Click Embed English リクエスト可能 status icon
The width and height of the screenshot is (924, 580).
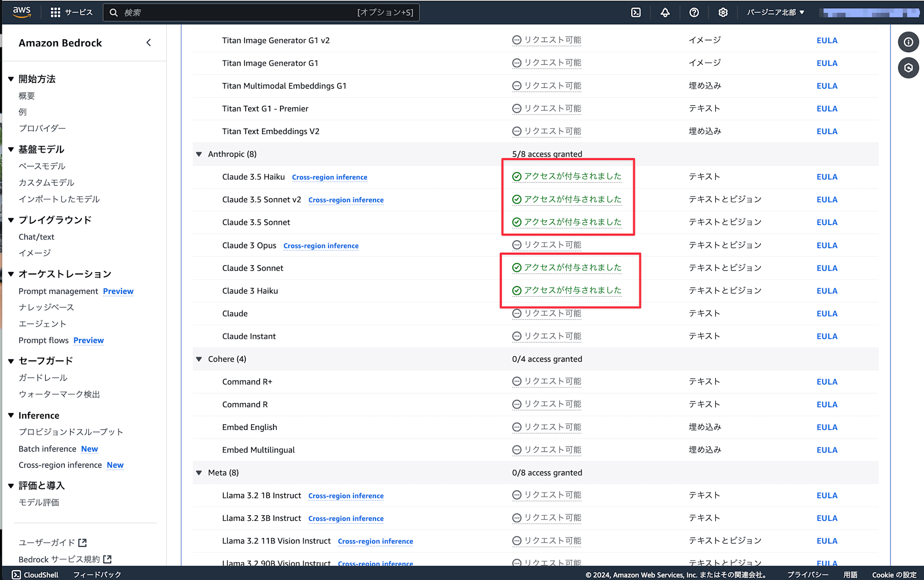pos(517,427)
